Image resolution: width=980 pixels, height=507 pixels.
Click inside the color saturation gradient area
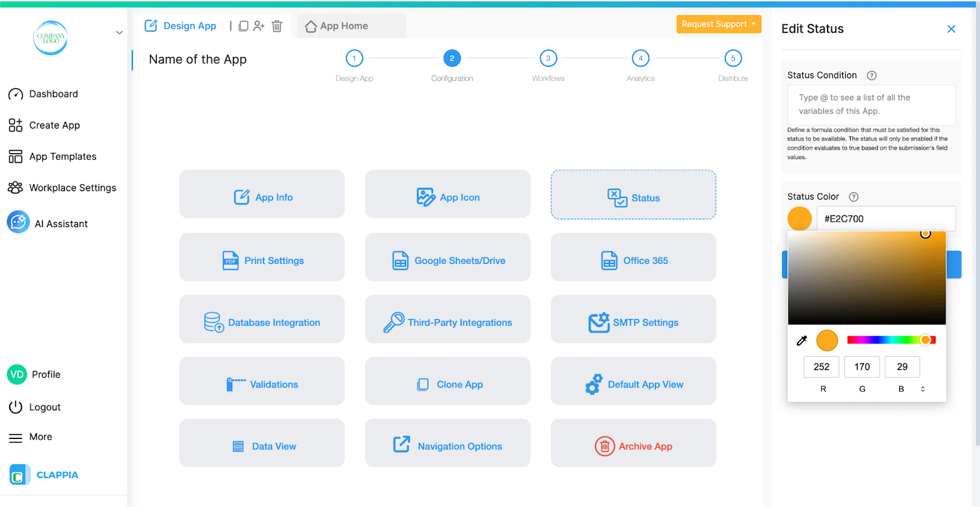[x=867, y=278]
